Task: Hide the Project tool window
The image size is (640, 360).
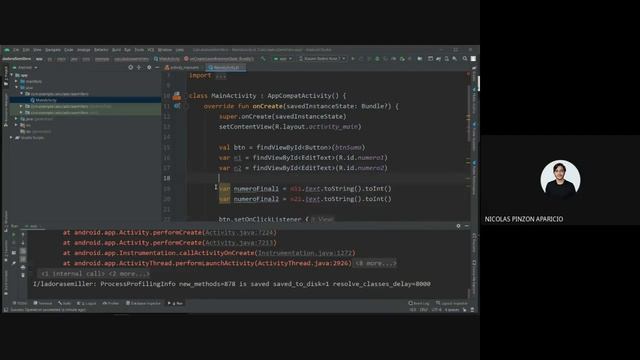Action: [157, 67]
